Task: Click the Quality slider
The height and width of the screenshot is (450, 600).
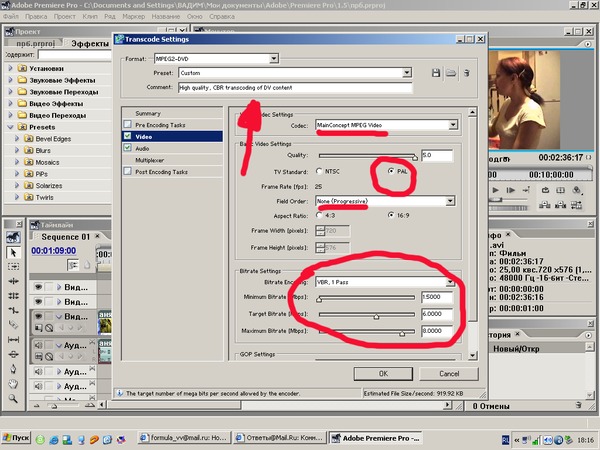Action: [368, 156]
